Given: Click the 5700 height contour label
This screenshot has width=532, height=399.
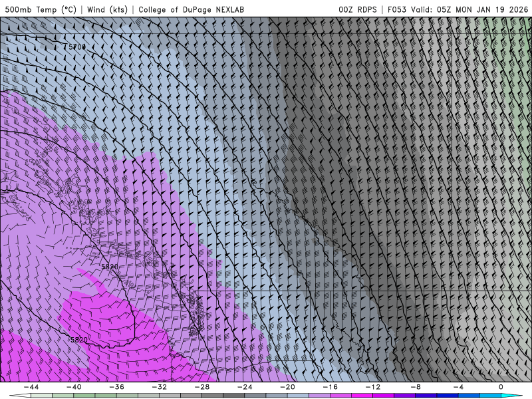Looking at the screenshot, I should [76, 47].
